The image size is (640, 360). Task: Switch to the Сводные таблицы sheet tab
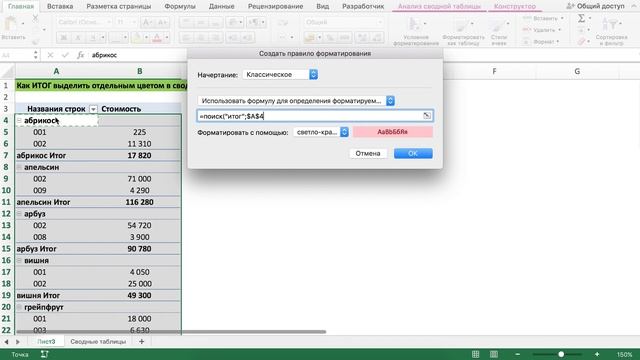pos(98,341)
